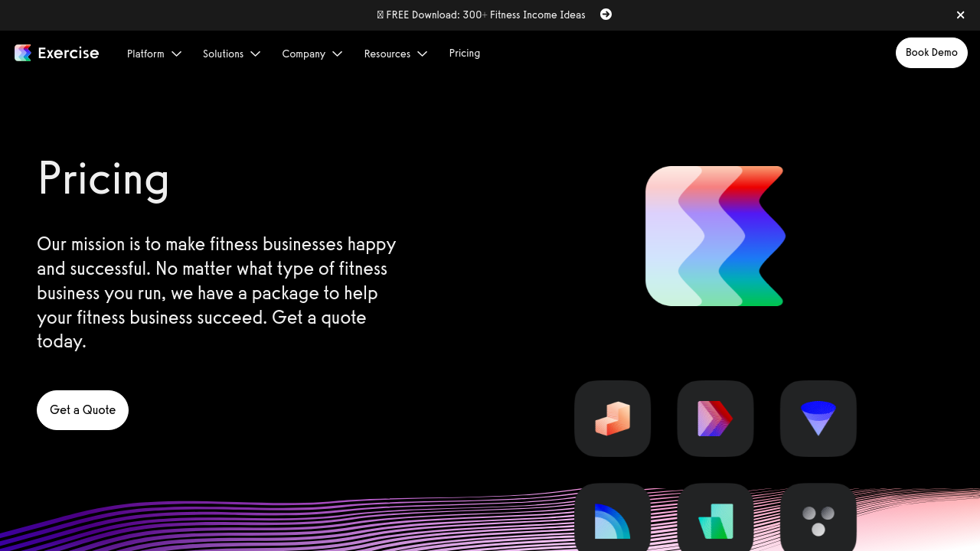Click the arrow circle icon in banner
Viewport: 980px width, 551px height.
pos(606,15)
